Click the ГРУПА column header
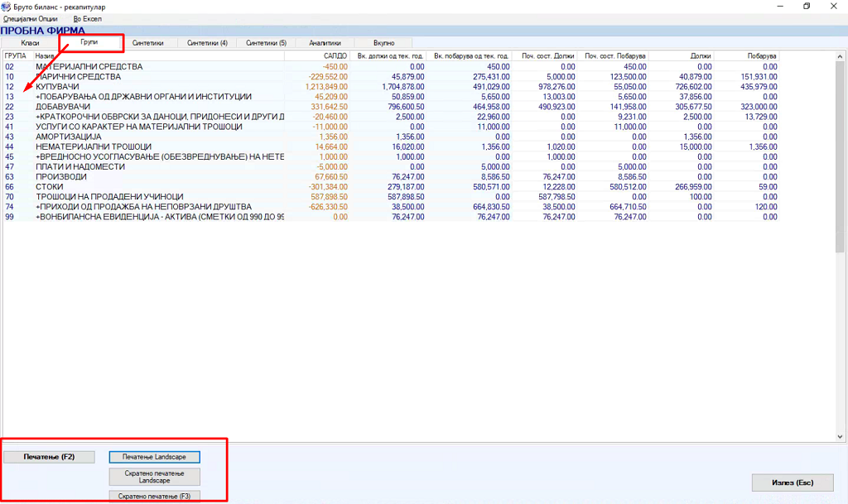This screenshot has height=504, width=848. 17,56
